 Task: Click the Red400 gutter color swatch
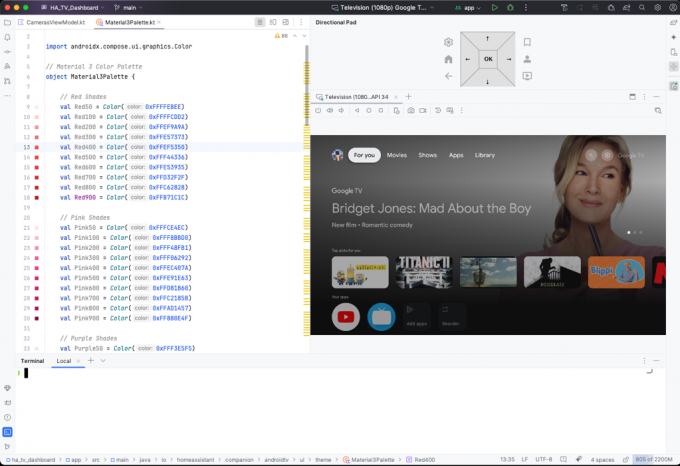pyautogui.click(x=37, y=147)
